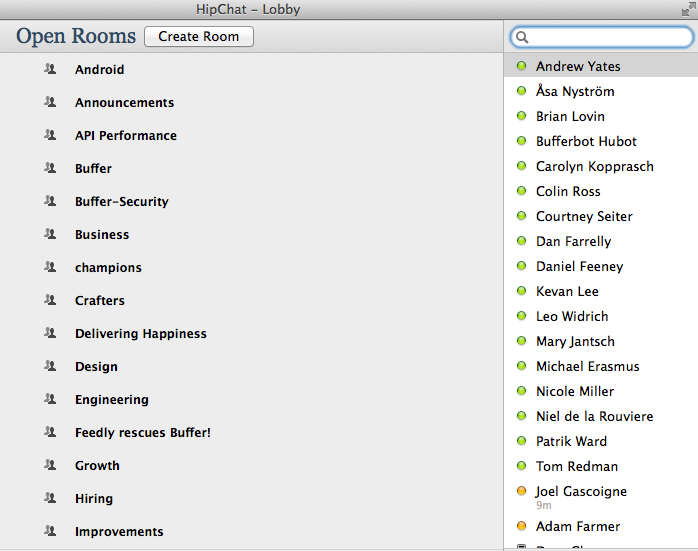This screenshot has width=698, height=551.
Task: Click the magnifier icon in search box
Action: click(522, 37)
